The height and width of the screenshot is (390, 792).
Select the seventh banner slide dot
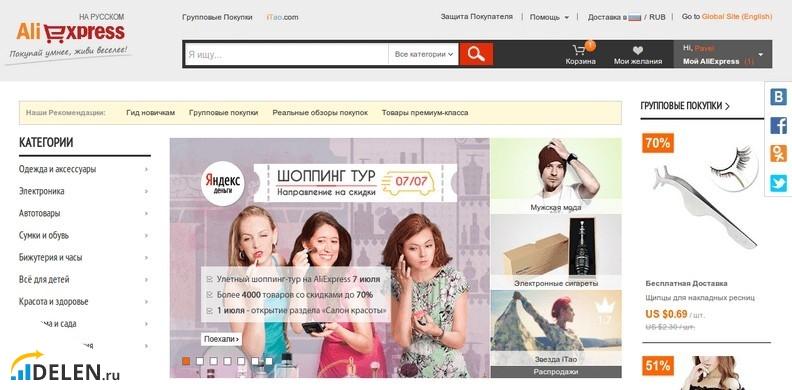[269, 361]
